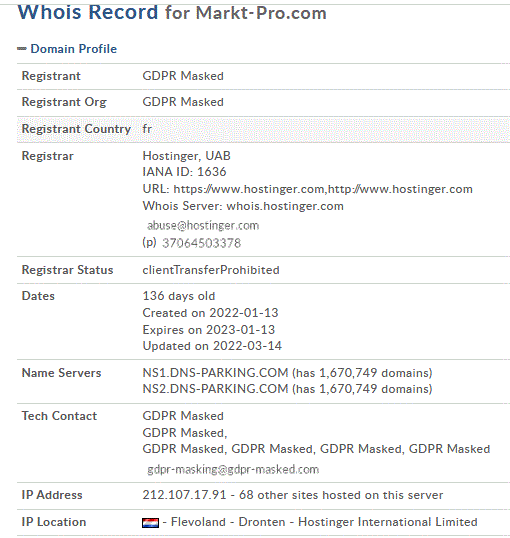The image size is (510, 538).
Task: Click the Whois Record for Markt-Pro.com heading
Action: coord(172,13)
